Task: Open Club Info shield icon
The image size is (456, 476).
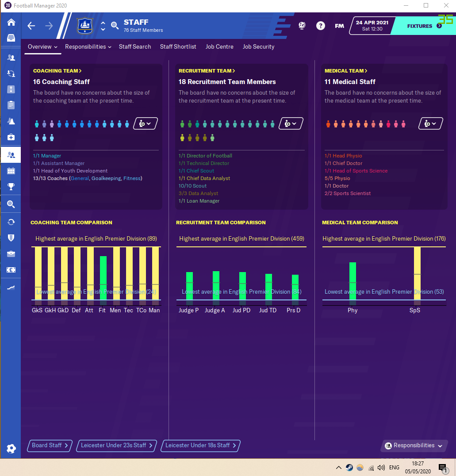Action: 11,238
